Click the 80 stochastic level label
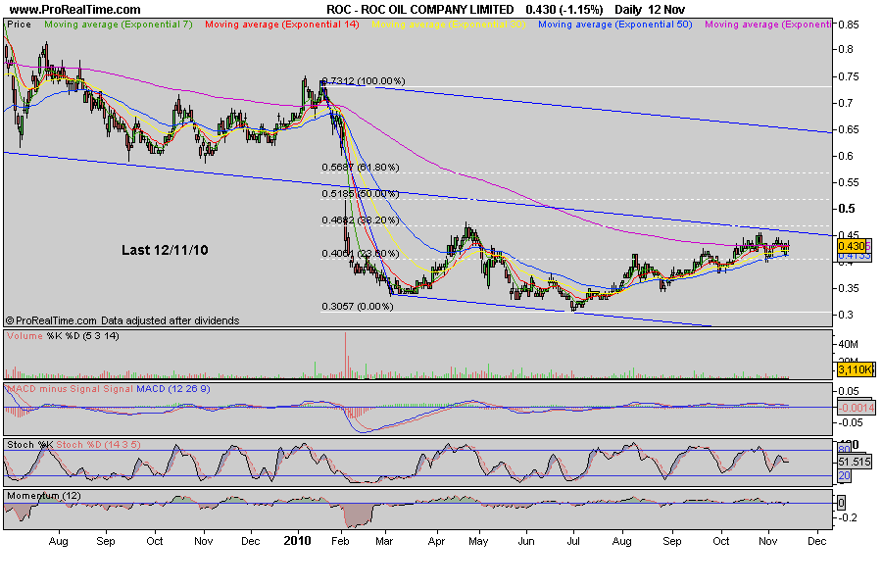882x588 pixels. (844, 450)
